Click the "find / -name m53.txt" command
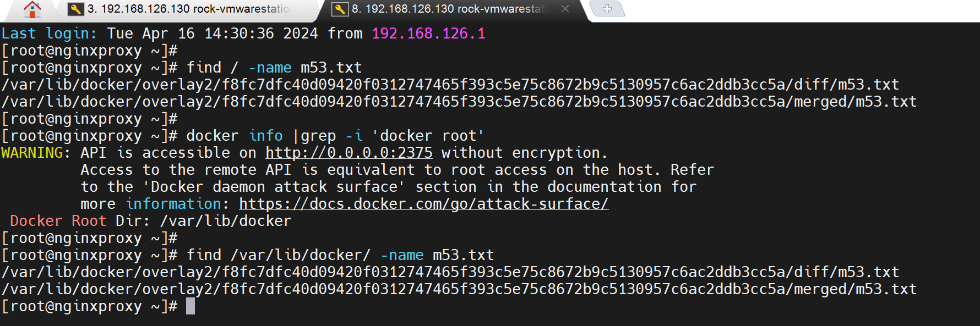Viewport: 980px width, 326px height. click(274, 68)
